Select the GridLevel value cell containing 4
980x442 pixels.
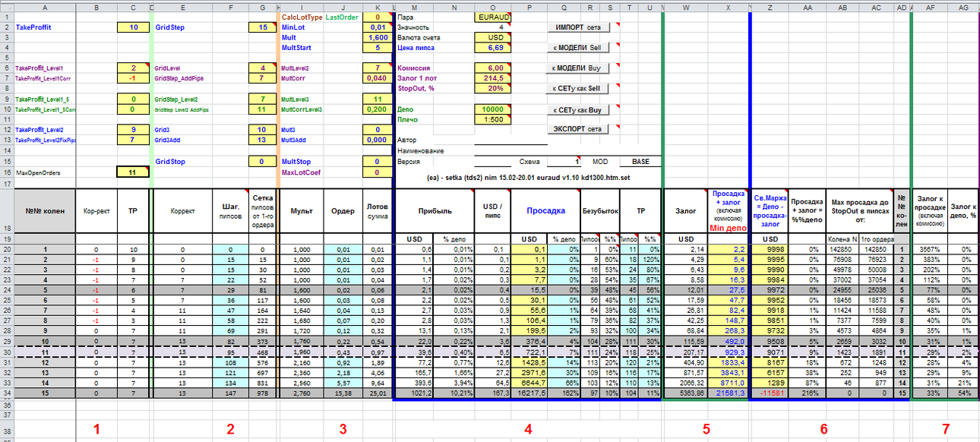click(x=263, y=68)
